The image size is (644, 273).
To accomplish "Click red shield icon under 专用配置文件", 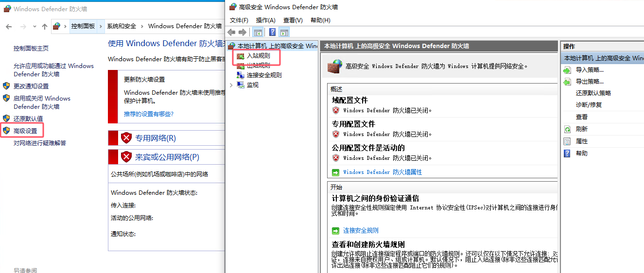I will click(x=336, y=134).
